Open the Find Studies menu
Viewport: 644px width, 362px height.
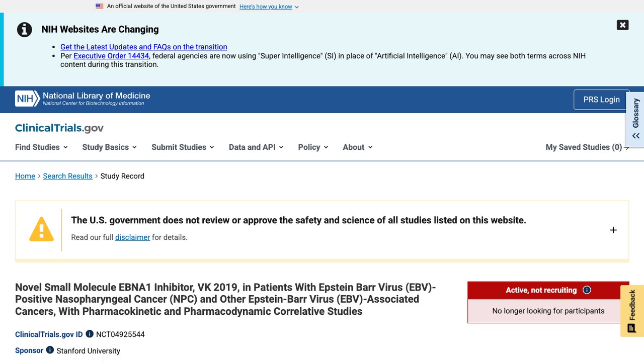point(41,147)
